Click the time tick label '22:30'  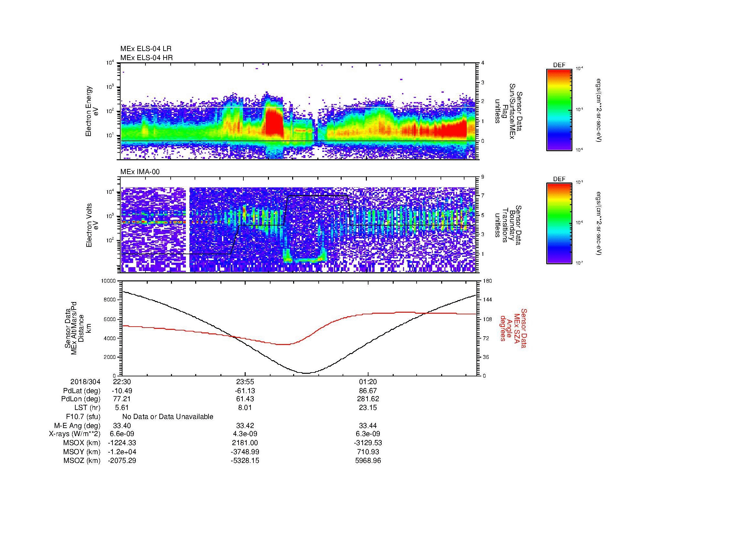122,382
